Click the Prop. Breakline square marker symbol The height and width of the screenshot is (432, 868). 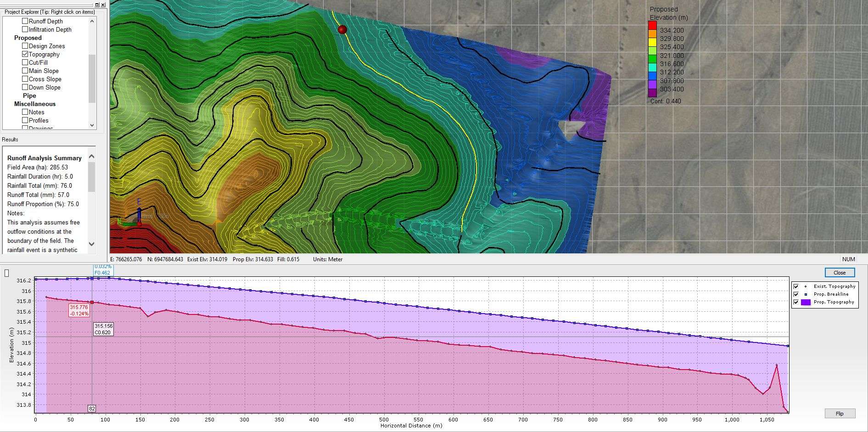806,294
